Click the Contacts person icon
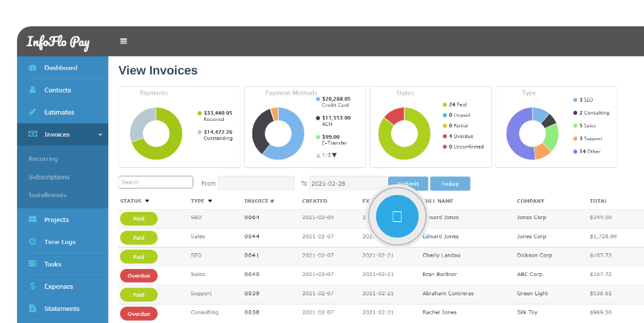This screenshot has height=323, width=644. click(x=33, y=90)
